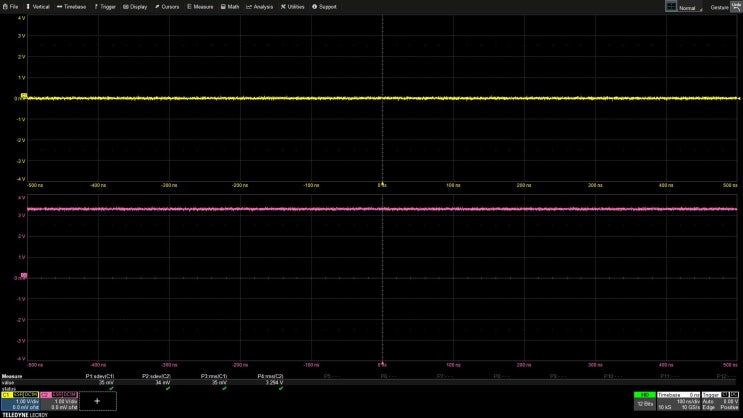Open the Timebase descriptor box
Image resolution: width=743 pixels, height=418 pixels.
[x=678, y=401]
